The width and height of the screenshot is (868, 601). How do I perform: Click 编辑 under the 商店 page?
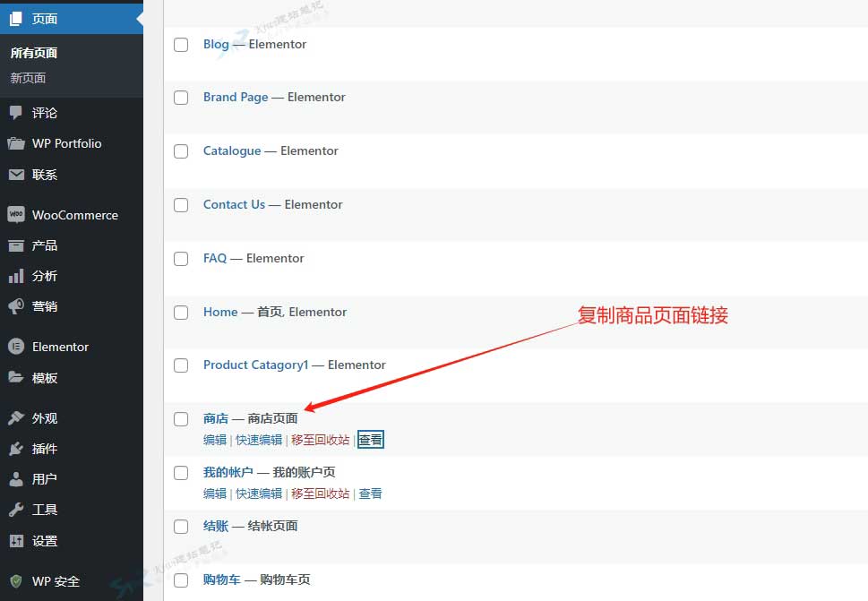click(x=215, y=440)
